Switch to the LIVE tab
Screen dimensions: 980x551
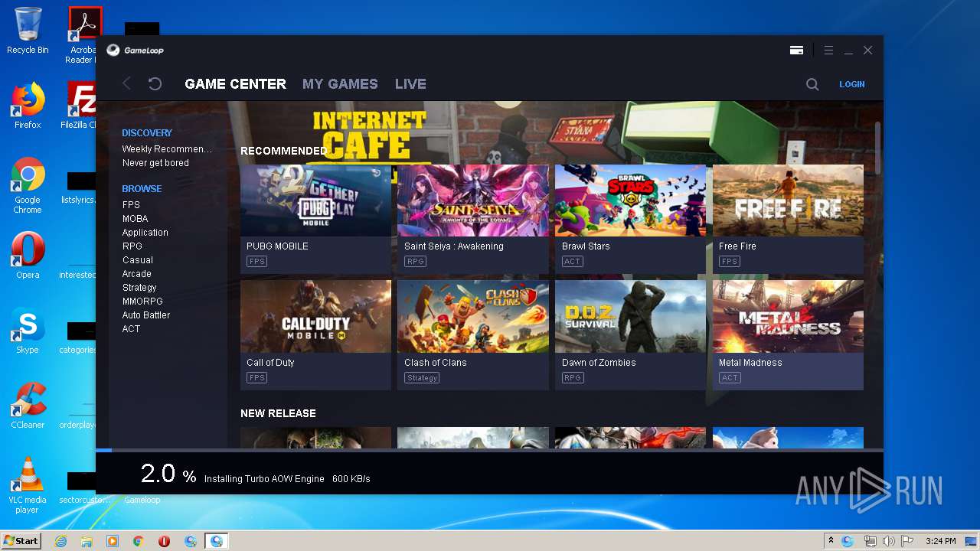coord(410,84)
